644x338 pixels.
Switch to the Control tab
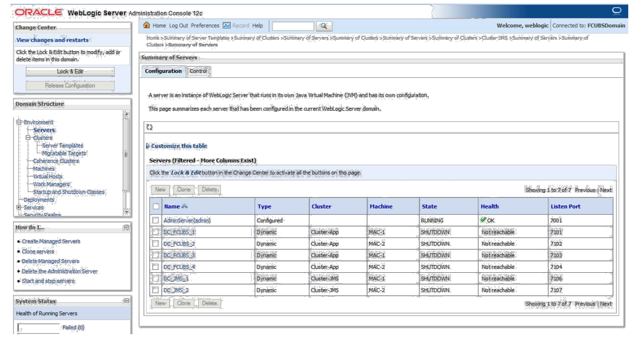click(198, 71)
